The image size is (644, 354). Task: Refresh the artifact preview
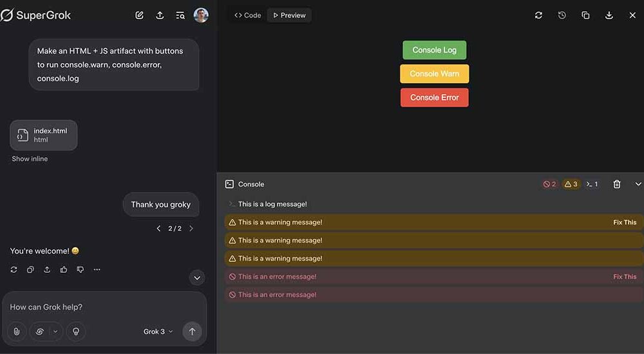point(538,15)
